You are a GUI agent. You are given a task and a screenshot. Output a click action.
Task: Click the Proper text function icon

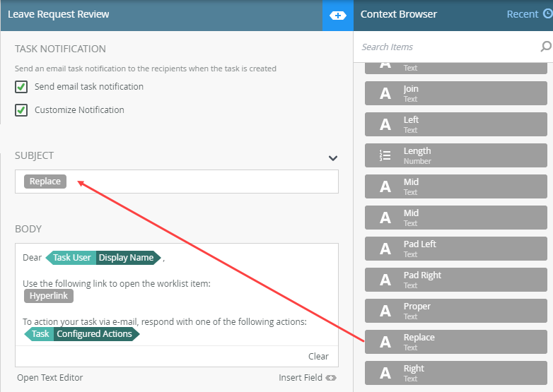(385, 311)
